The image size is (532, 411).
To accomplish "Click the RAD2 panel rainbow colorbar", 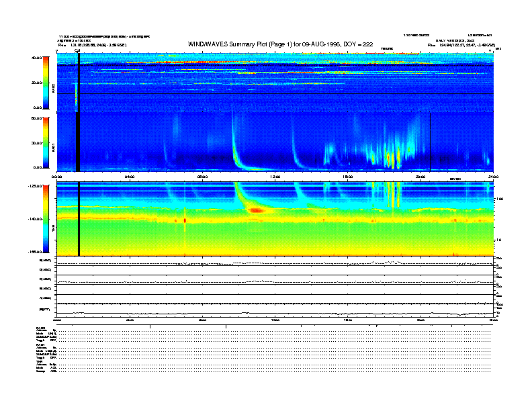I will point(46,83).
